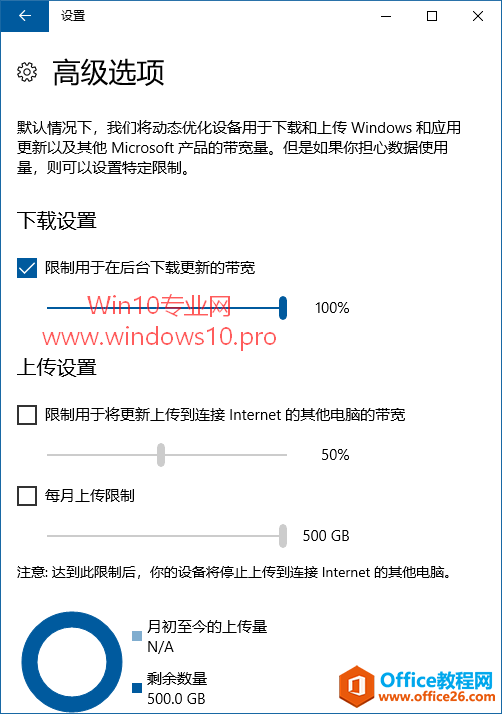This screenshot has width=502, height=714.
Task: Click the dark blue 剩余数量 legend swatch
Action: pyautogui.click(x=137, y=688)
